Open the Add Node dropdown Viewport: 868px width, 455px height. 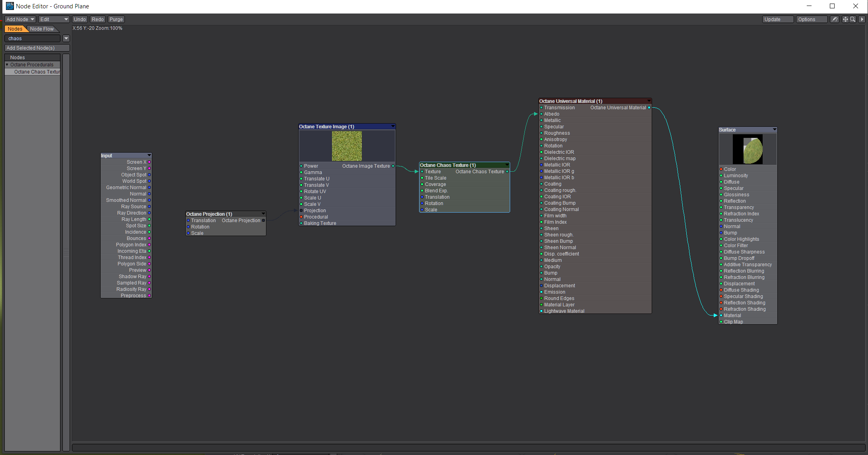click(20, 19)
